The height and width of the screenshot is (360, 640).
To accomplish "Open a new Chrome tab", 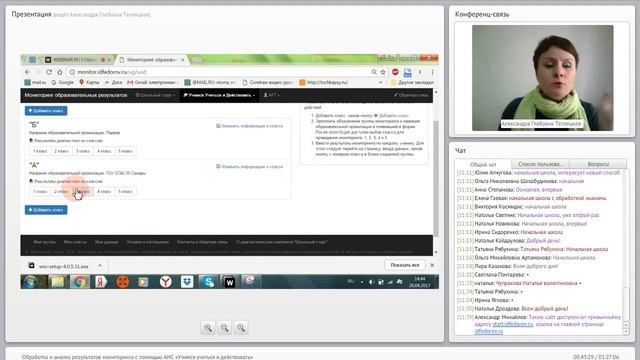I will click(197, 60).
